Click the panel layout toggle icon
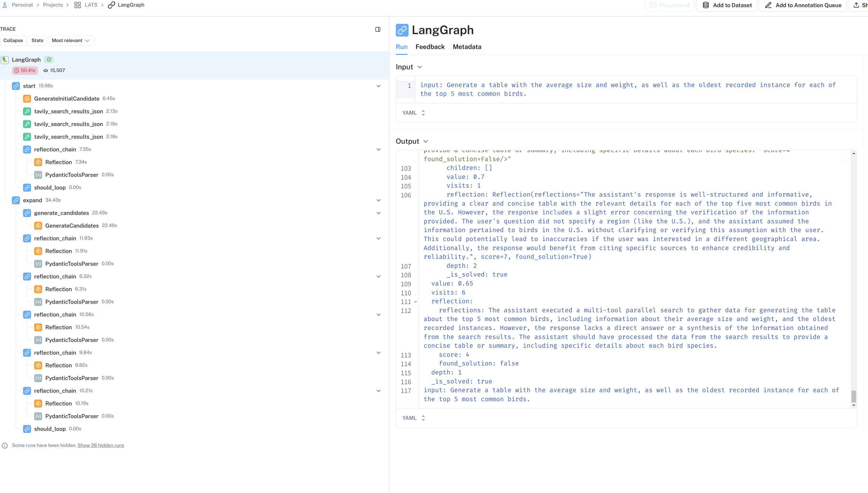The height and width of the screenshot is (493, 868). coord(378,29)
